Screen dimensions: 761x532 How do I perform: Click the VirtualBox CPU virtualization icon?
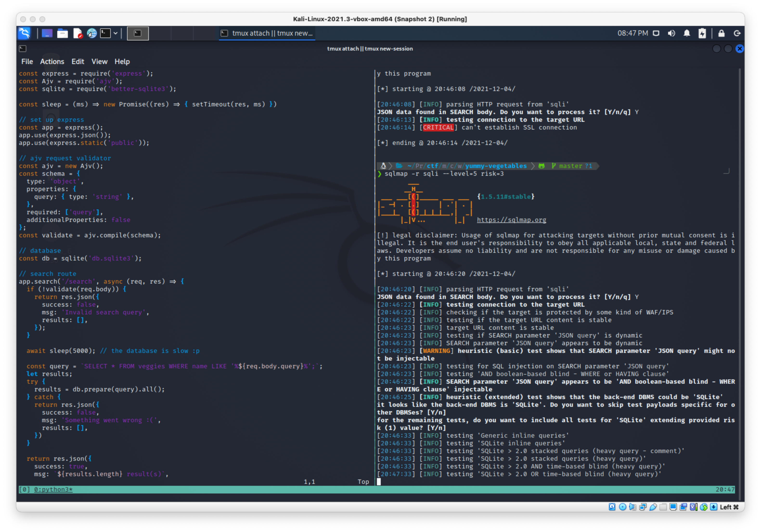tap(693, 507)
